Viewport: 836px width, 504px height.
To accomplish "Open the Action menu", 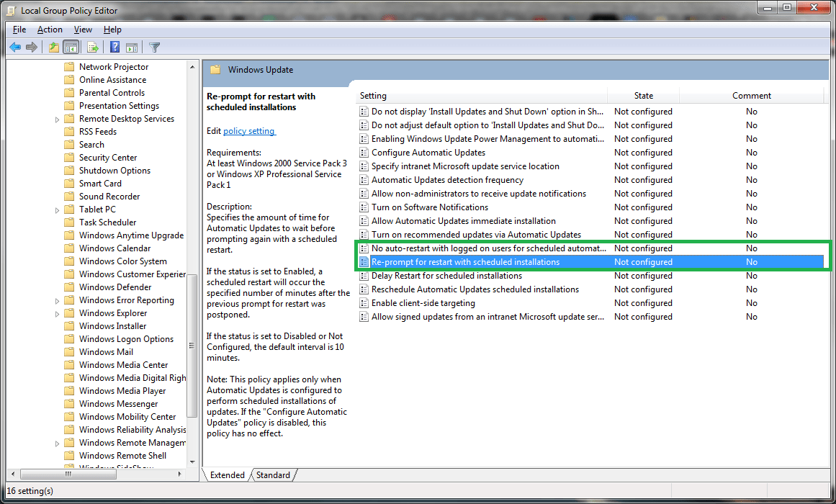I will pyautogui.click(x=49, y=30).
